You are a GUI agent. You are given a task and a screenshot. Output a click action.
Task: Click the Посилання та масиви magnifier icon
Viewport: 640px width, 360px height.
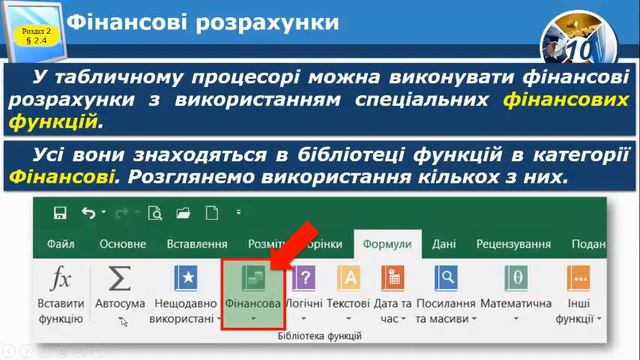tap(446, 278)
